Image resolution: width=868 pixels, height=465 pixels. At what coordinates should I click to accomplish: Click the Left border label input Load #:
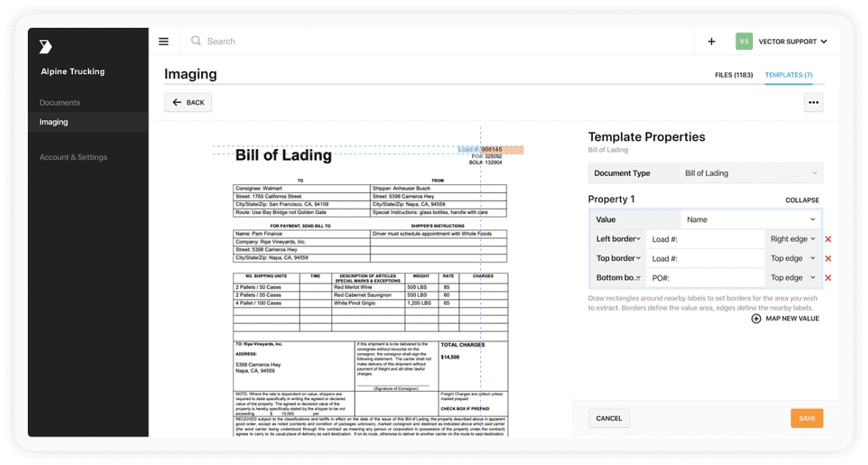tap(706, 239)
